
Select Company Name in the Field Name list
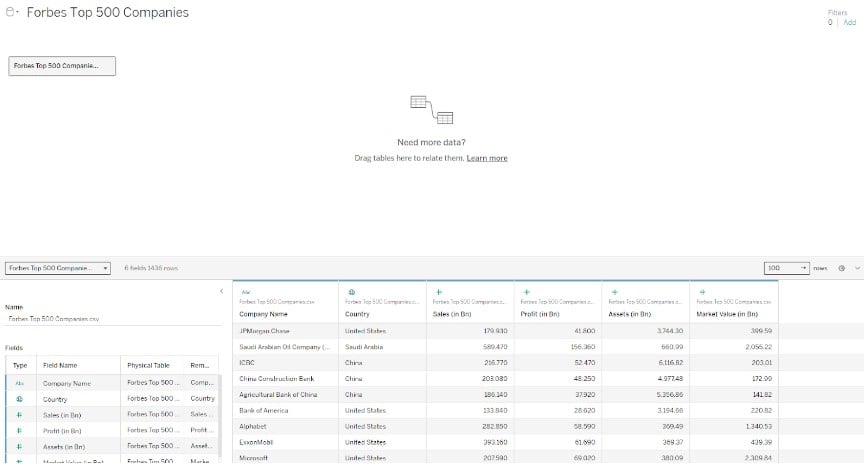(x=67, y=383)
